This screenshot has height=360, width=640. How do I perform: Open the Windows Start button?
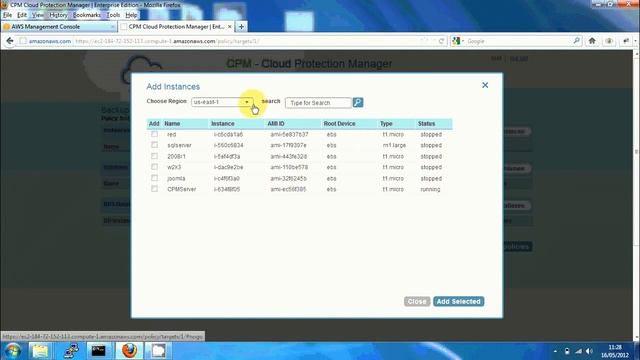click(12, 351)
